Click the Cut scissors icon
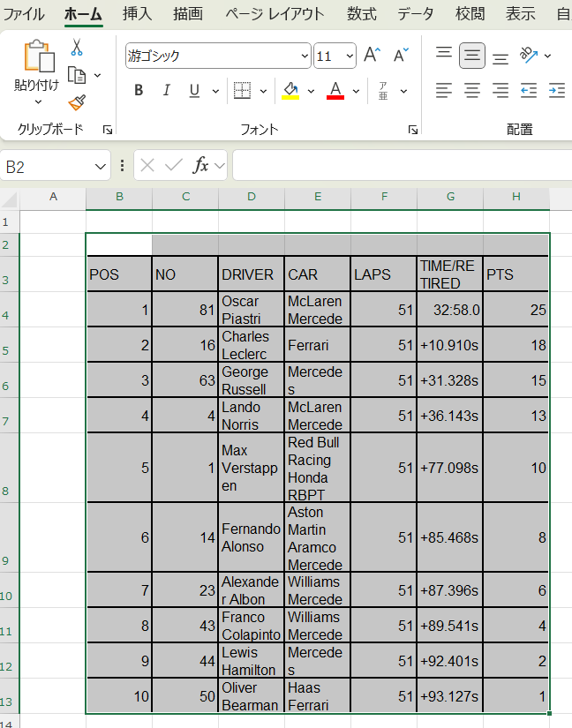This screenshot has width=572, height=728. 77,48
